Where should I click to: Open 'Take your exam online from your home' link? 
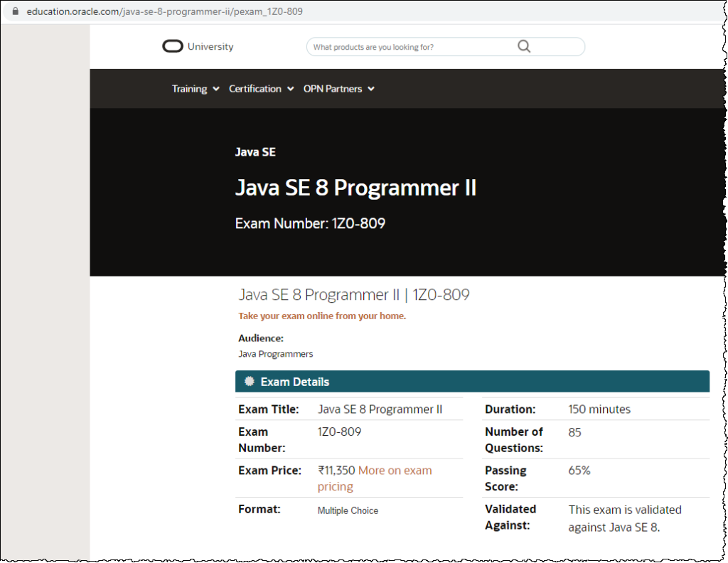point(322,316)
